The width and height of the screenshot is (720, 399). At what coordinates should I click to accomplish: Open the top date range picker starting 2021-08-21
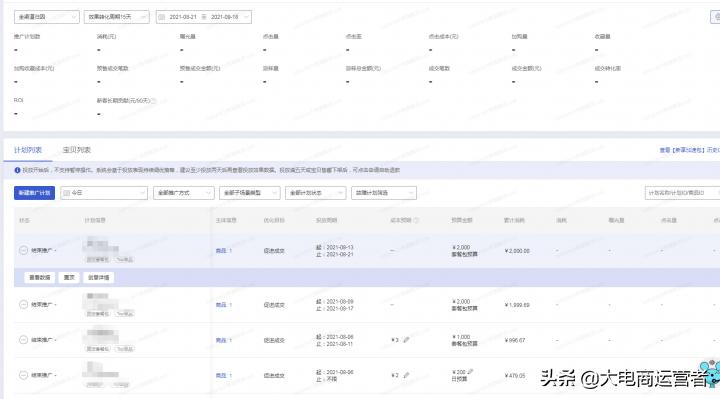[203, 17]
